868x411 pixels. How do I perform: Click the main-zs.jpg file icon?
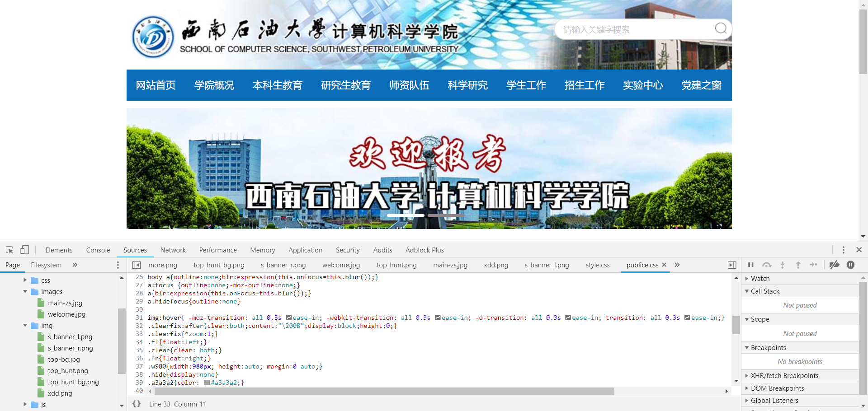coord(41,303)
